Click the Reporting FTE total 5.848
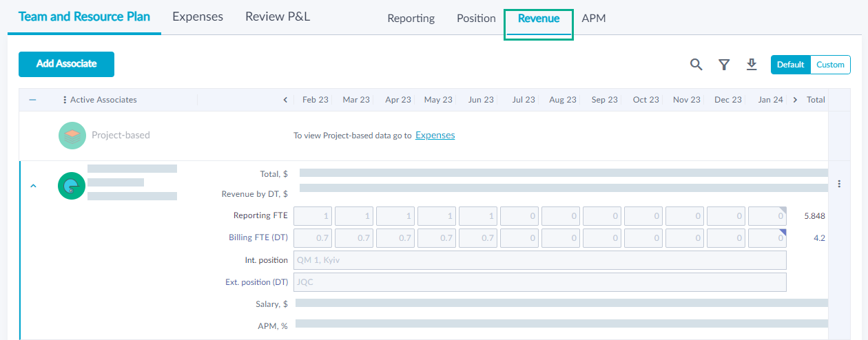Viewport: 868px width, 340px height. tap(814, 216)
